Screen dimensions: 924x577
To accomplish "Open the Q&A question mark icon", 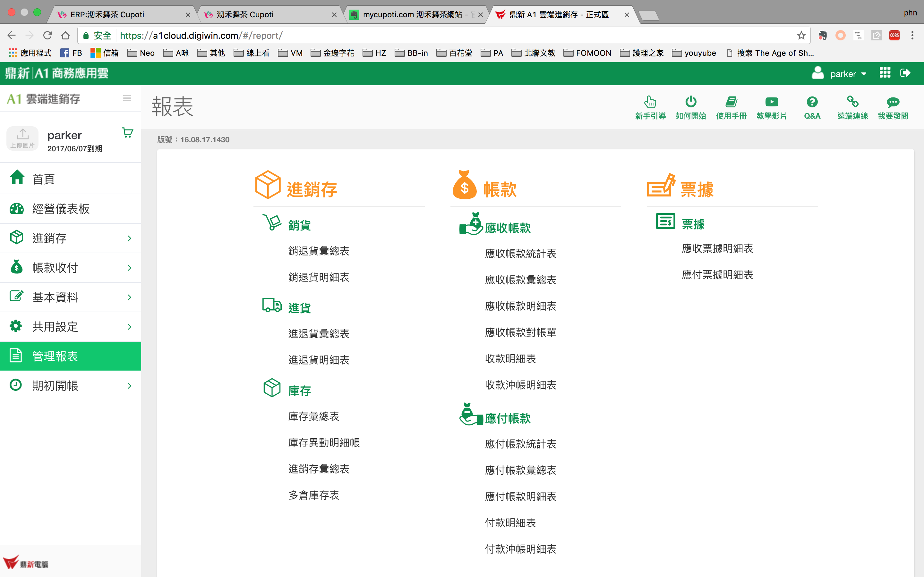I will [x=812, y=102].
